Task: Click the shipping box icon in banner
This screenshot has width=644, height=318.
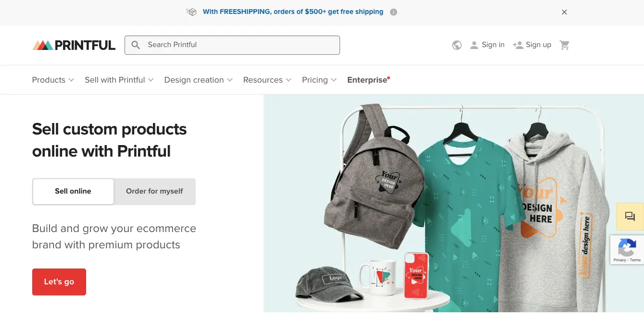Action: 191,12
